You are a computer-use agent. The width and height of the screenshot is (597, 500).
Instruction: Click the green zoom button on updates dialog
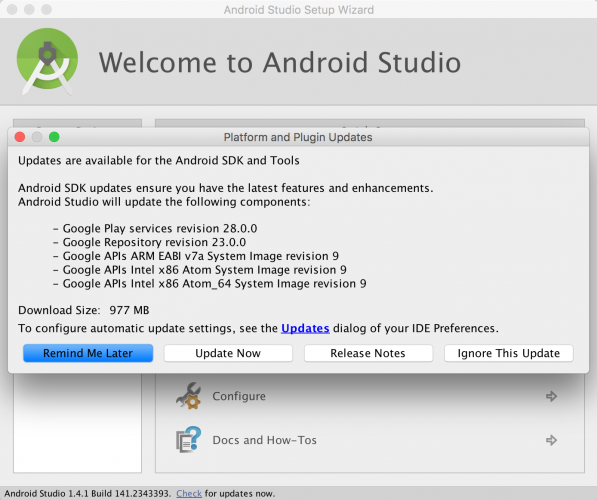click(x=54, y=137)
